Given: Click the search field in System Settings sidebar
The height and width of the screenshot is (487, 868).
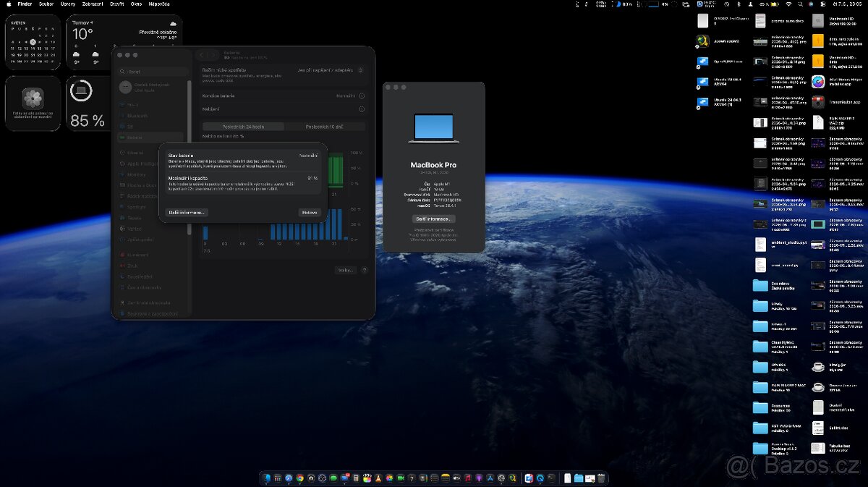Looking at the screenshot, I should coord(152,72).
